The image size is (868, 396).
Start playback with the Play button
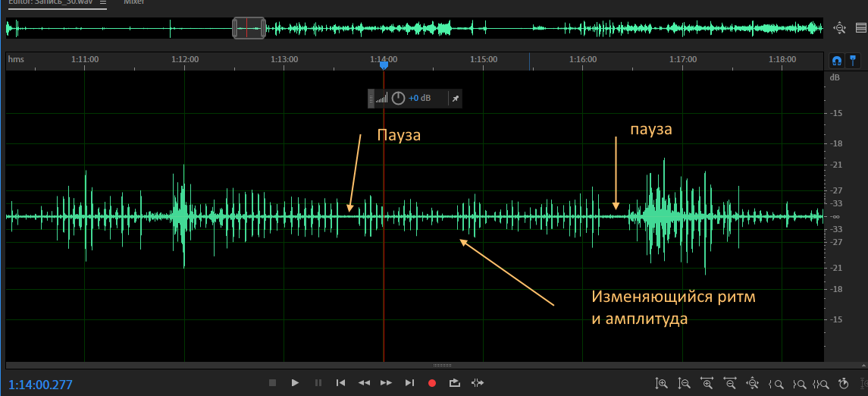pyautogui.click(x=295, y=382)
